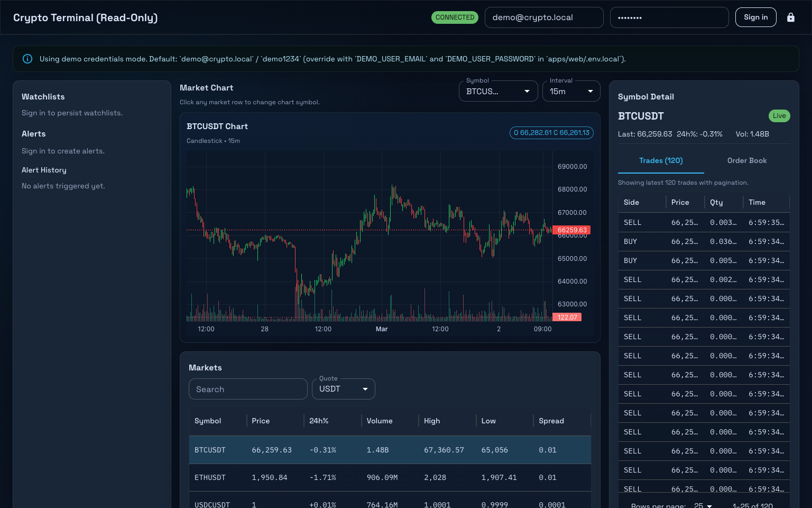Click the info icon in demo banner

[x=27, y=59]
